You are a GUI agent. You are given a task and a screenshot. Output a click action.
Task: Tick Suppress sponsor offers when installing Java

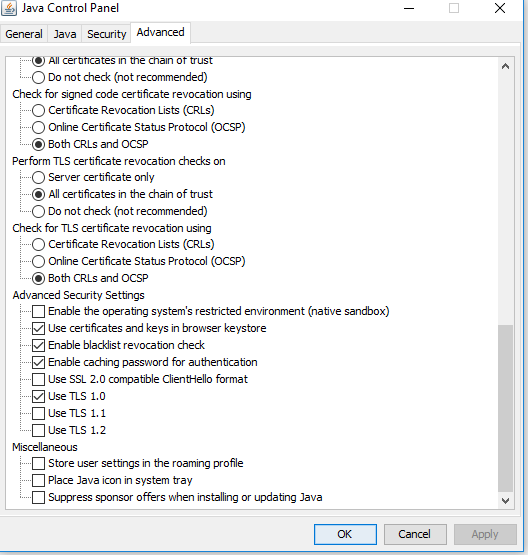38,497
